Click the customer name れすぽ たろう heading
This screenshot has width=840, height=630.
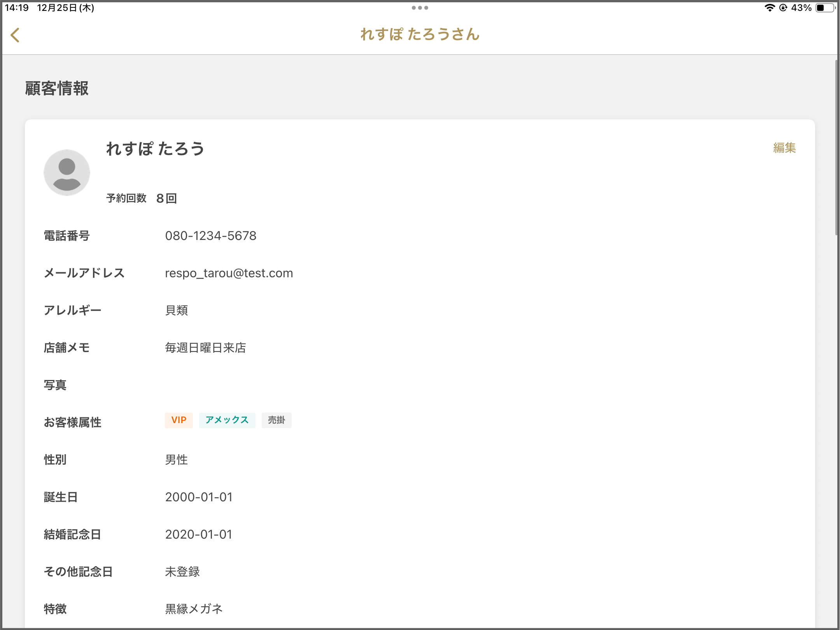(x=155, y=149)
